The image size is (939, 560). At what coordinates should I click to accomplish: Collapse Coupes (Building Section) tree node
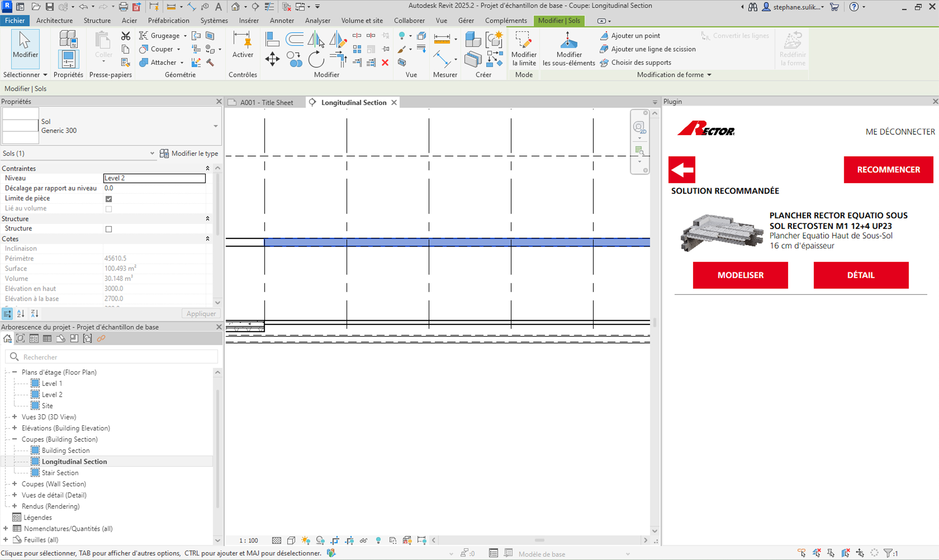15,439
